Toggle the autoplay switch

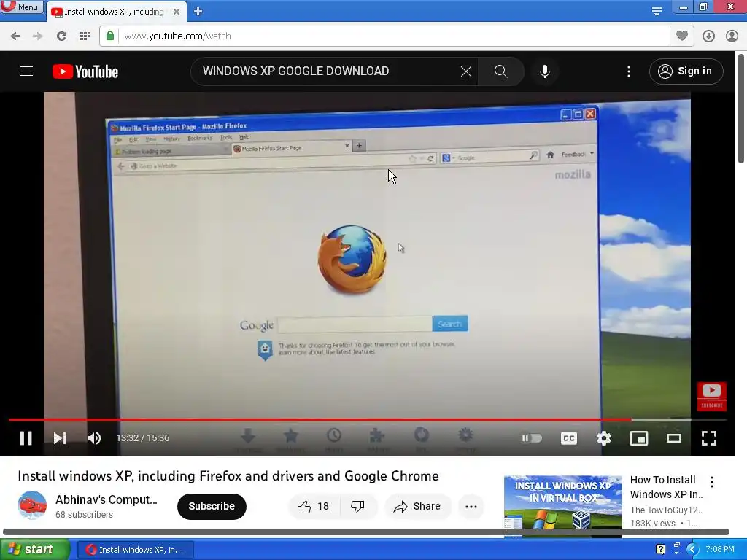click(x=531, y=438)
